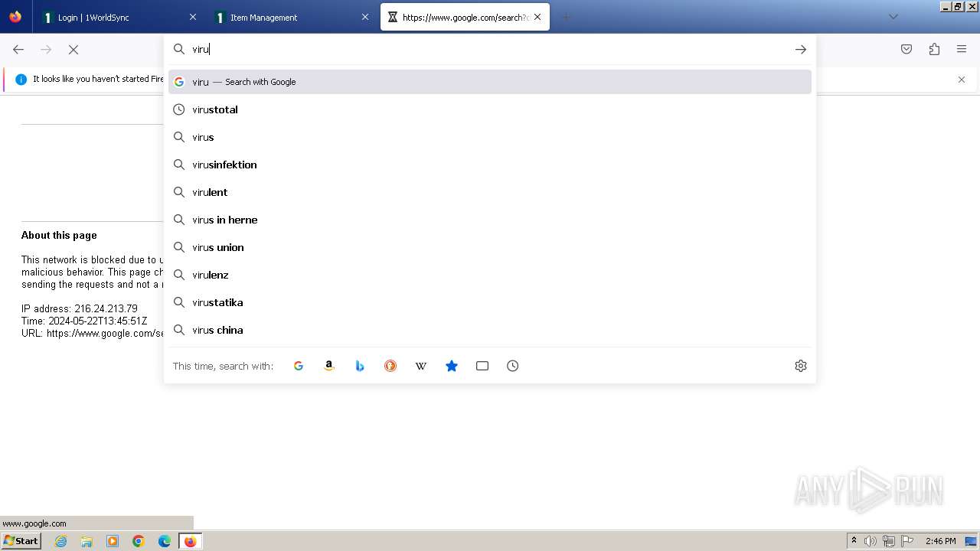Search this time with Google icon
The image size is (980, 551).
pos(299,366)
